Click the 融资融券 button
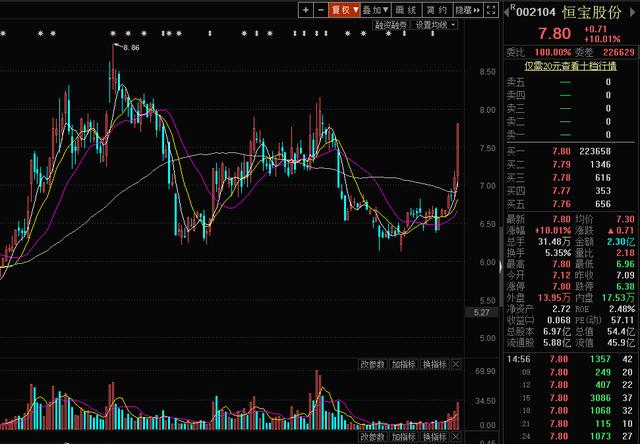 [x=391, y=25]
